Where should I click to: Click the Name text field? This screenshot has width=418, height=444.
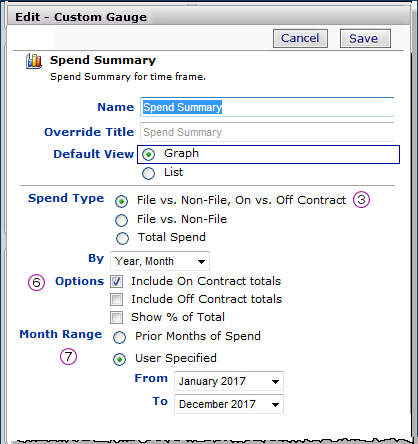point(267,107)
